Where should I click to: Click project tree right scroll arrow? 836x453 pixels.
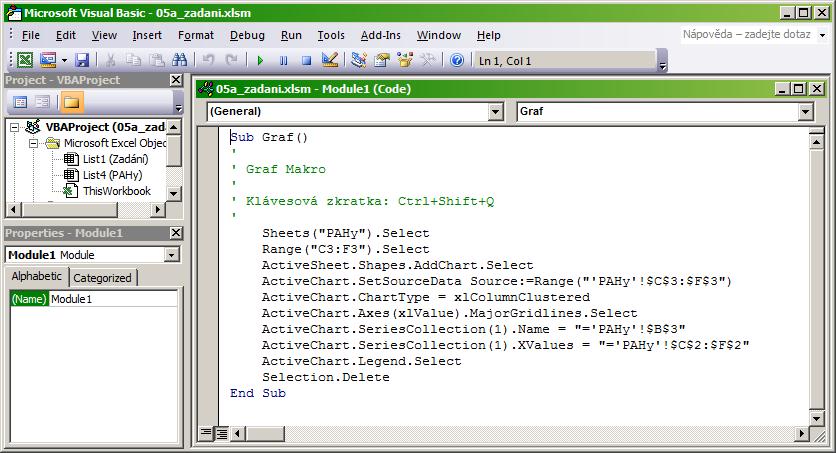[x=157, y=209]
